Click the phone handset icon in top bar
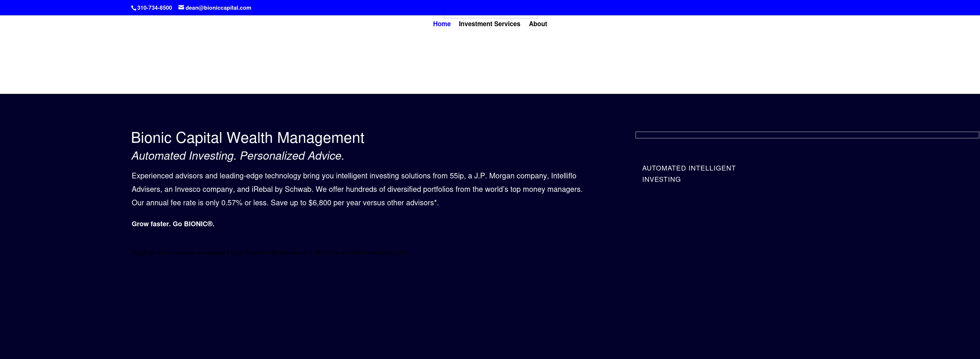 click(134, 8)
